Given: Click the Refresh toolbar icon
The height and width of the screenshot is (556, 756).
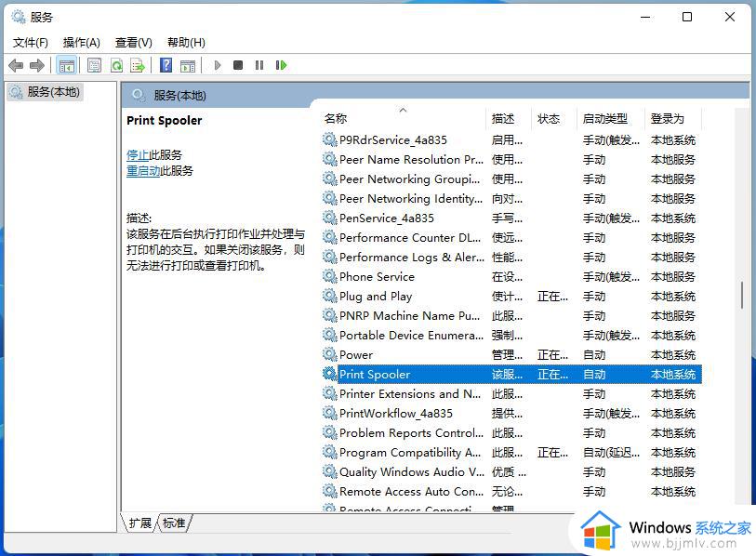Looking at the screenshot, I should coord(116,65).
